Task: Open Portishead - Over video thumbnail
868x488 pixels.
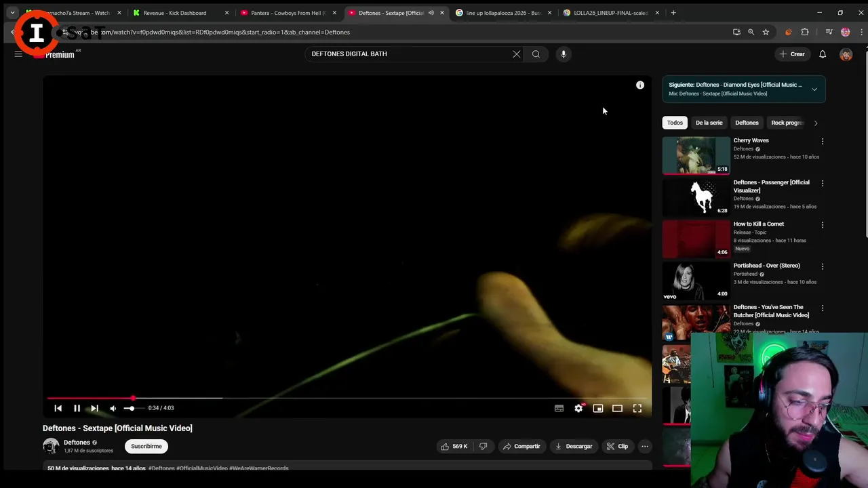Action: 696,281
